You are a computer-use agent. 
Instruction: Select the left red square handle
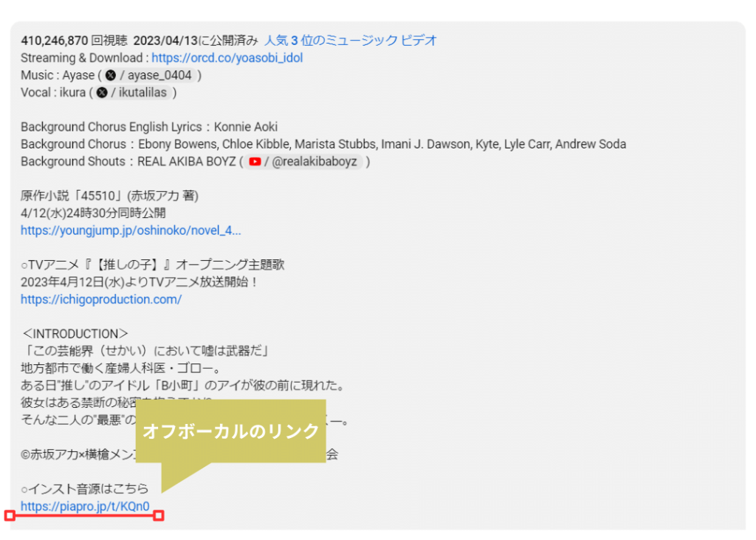[10, 516]
